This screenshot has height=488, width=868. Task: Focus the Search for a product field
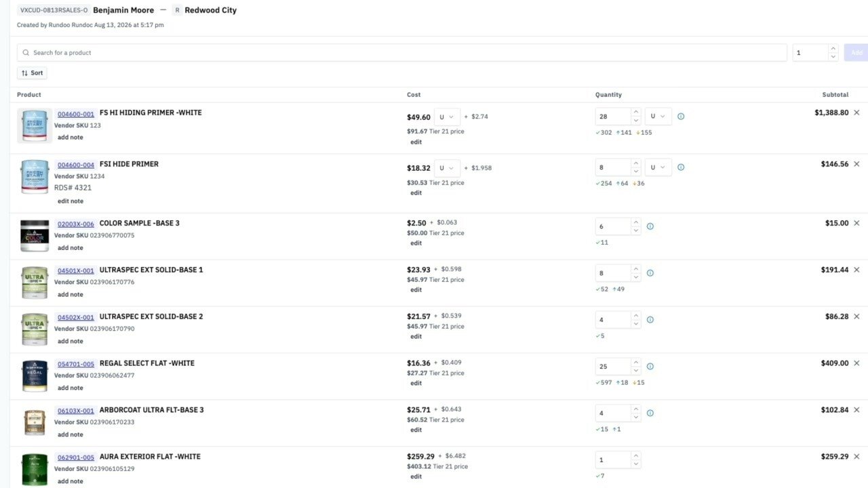point(401,53)
